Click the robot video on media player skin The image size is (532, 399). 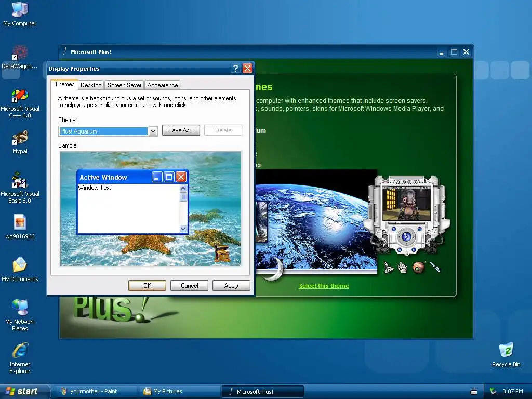pos(406,205)
